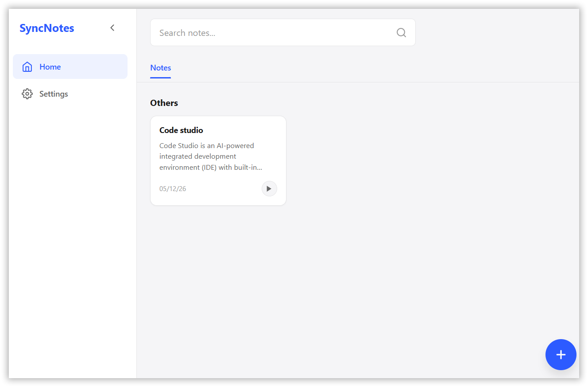Click the Others section heading

pos(164,103)
